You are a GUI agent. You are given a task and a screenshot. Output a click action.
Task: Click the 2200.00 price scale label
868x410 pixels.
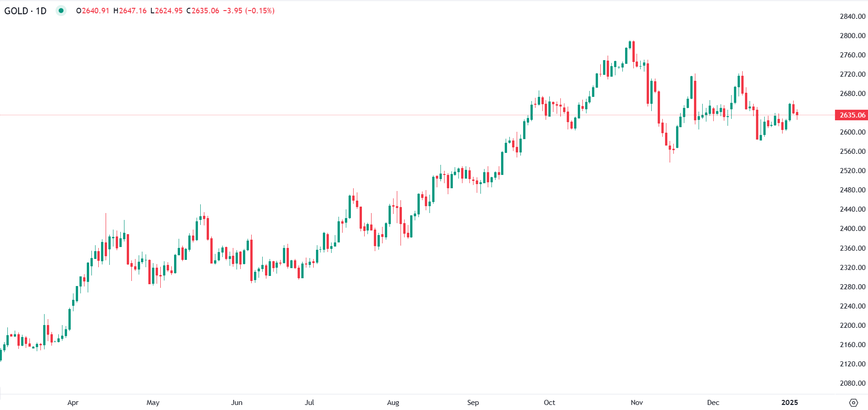[x=852, y=326]
